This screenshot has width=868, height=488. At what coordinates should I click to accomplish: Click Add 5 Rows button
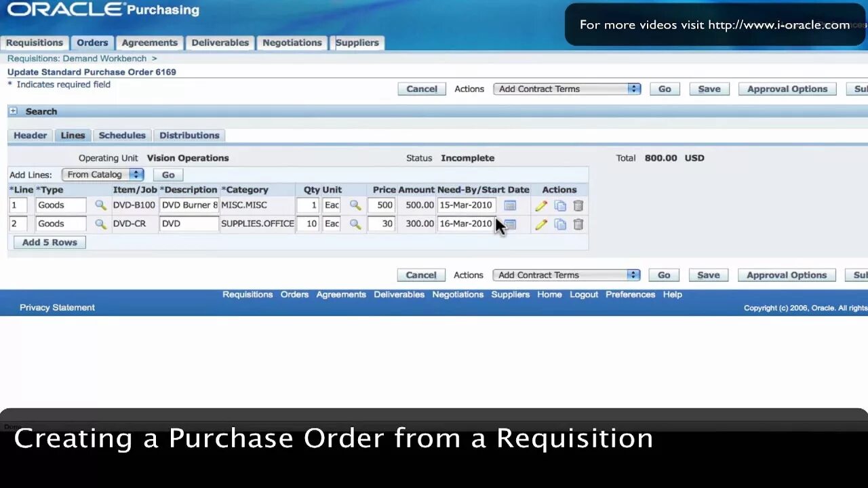tap(50, 243)
